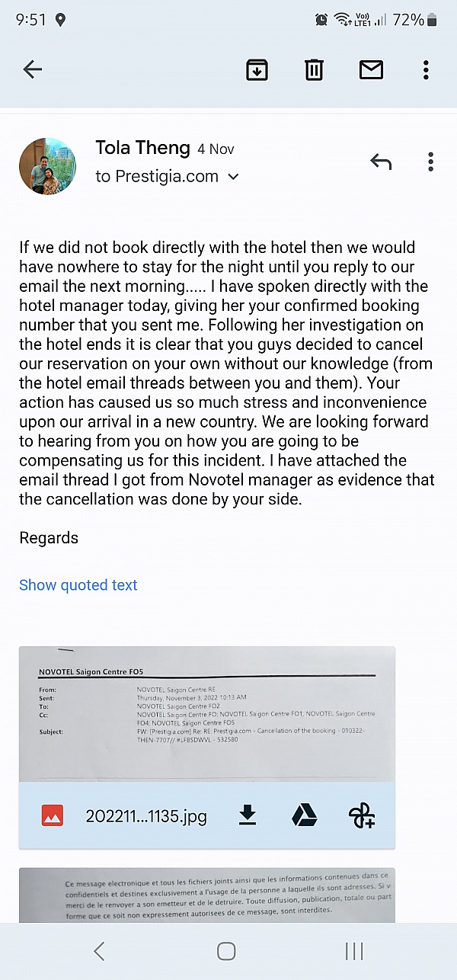Mark email as unread

tap(371, 70)
